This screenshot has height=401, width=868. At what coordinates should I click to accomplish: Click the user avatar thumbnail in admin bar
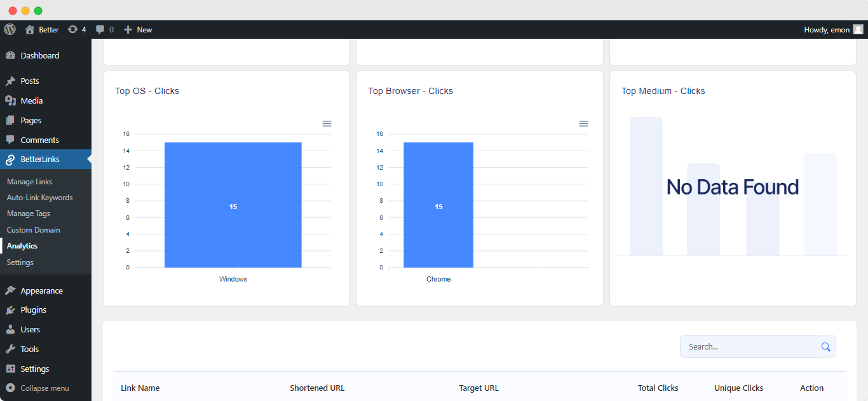[858, 29]
